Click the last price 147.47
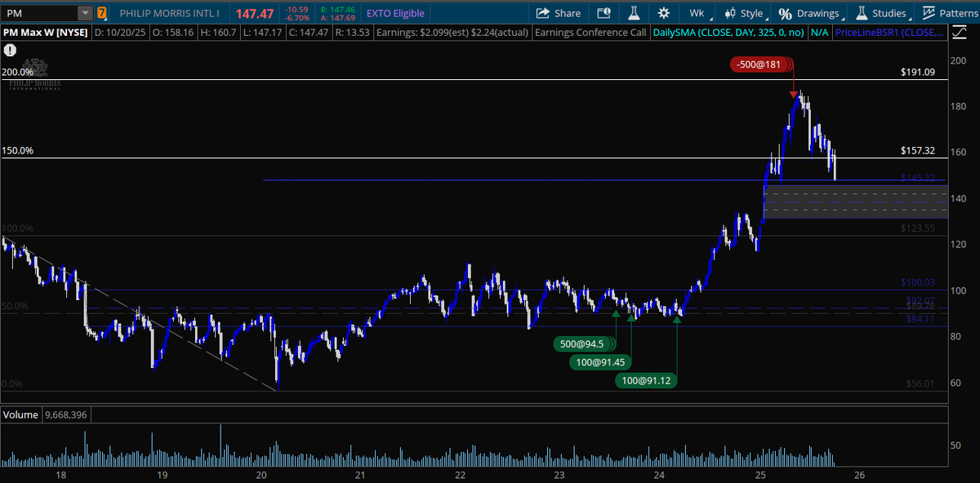Image resolution: width=980 pixels, height=483 pixels. pyautogui.click(x=254, y=14)
